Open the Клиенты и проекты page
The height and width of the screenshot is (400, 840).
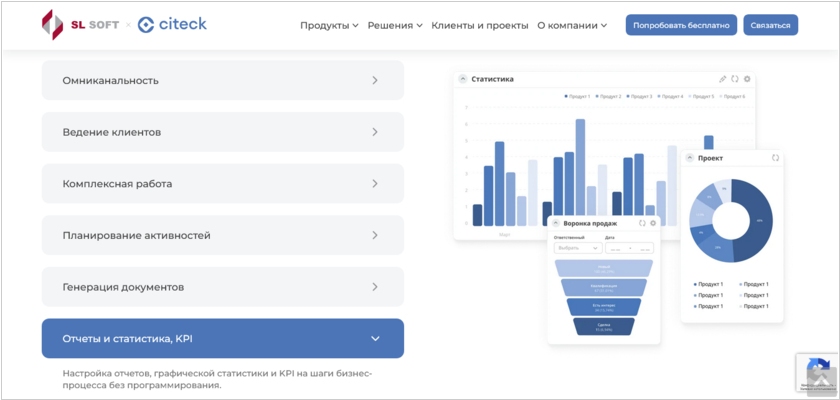(479, 25)
